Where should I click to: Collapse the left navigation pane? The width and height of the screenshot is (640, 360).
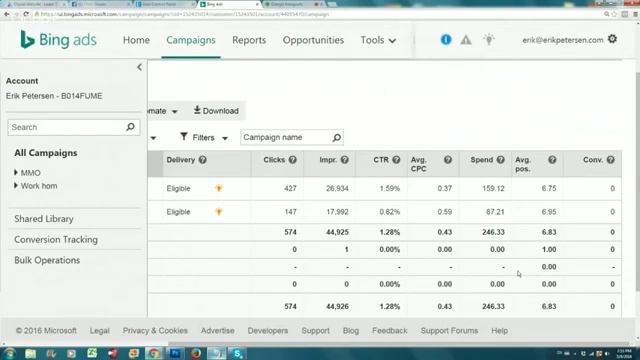139,67
